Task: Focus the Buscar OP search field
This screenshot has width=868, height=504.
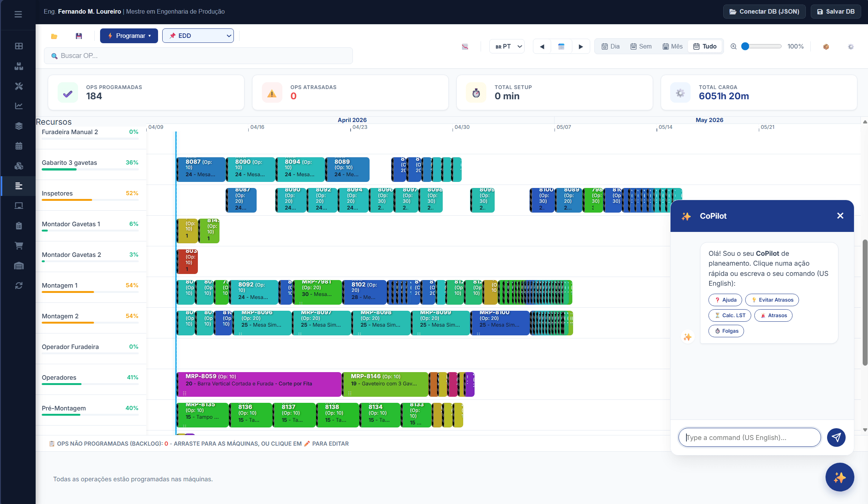Action: click(x=198, y=56)
